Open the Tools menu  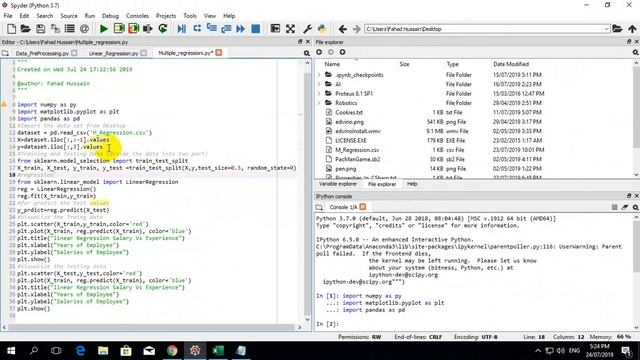(190, 16)
